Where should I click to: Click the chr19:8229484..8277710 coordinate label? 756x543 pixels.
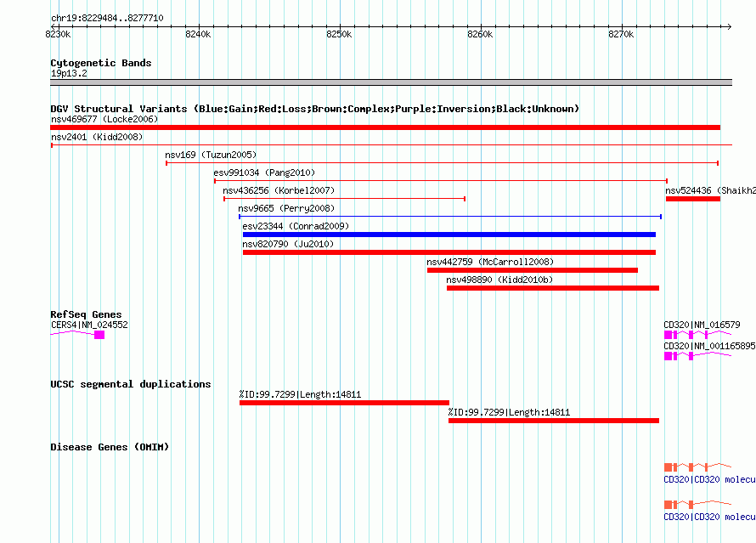[107, 19]
